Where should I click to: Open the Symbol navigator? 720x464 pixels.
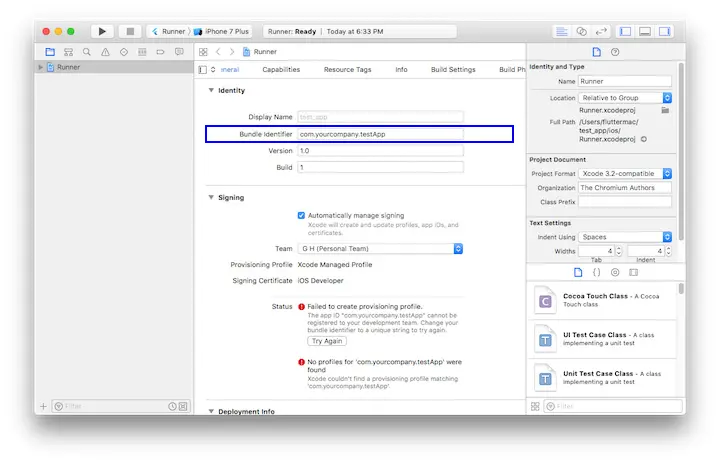click(x=68, y=52)
